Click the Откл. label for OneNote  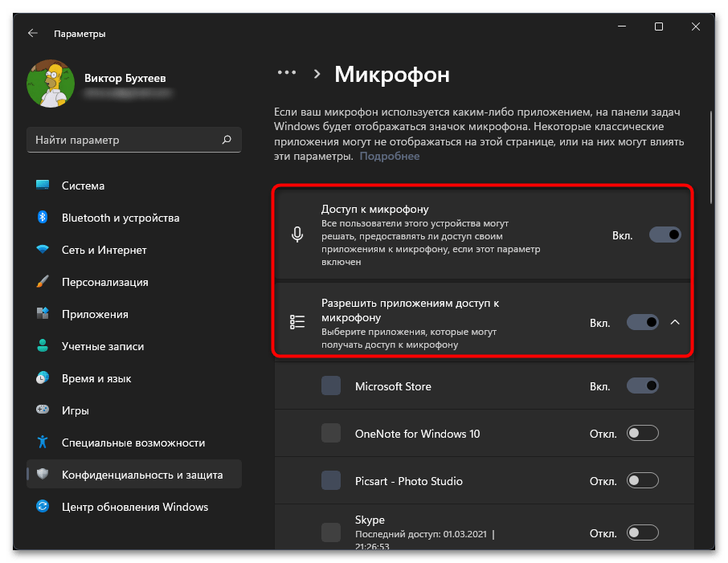coord(603,434)
